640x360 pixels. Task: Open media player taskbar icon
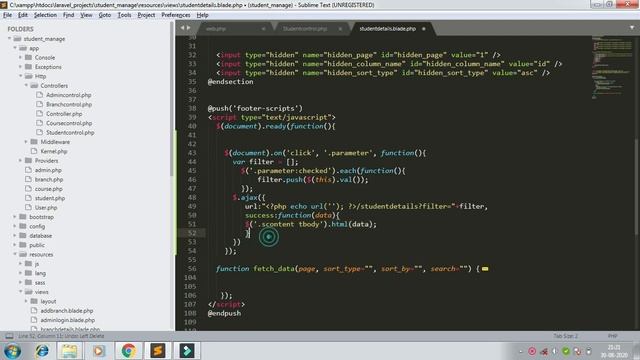(x=98, y=351)
